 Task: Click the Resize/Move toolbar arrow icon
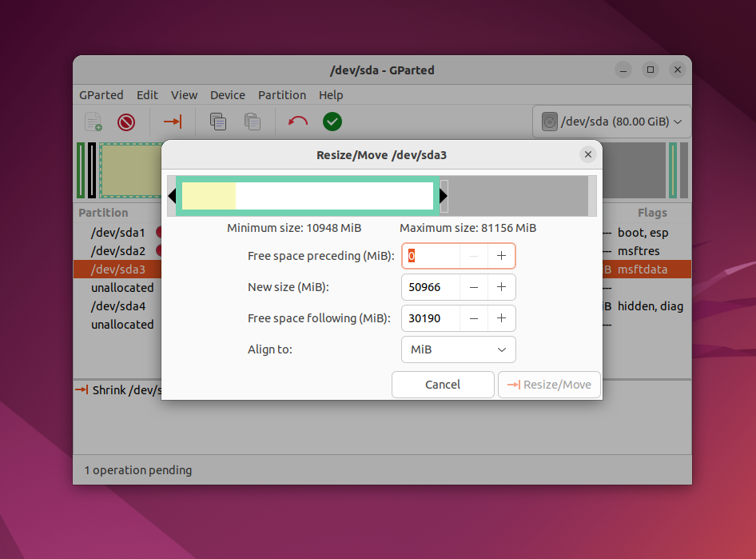pyautogui.click(x=172, y=122)
